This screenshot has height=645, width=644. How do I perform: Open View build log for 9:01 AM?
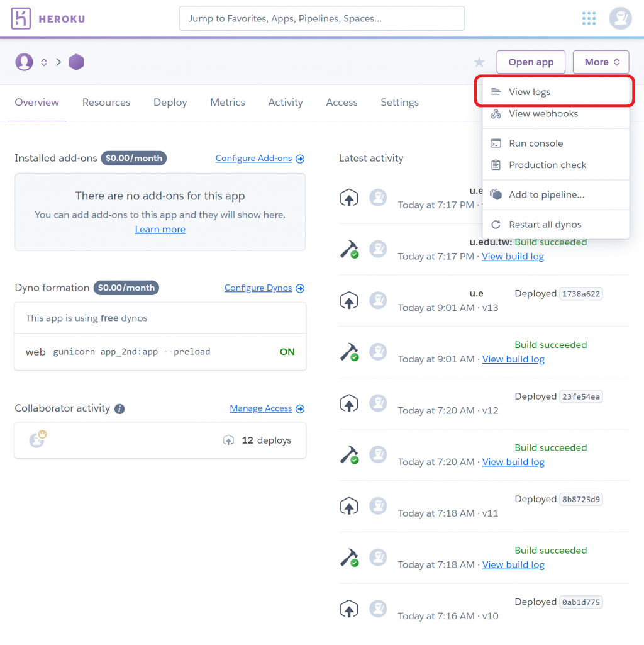click(x=513, y=359)
